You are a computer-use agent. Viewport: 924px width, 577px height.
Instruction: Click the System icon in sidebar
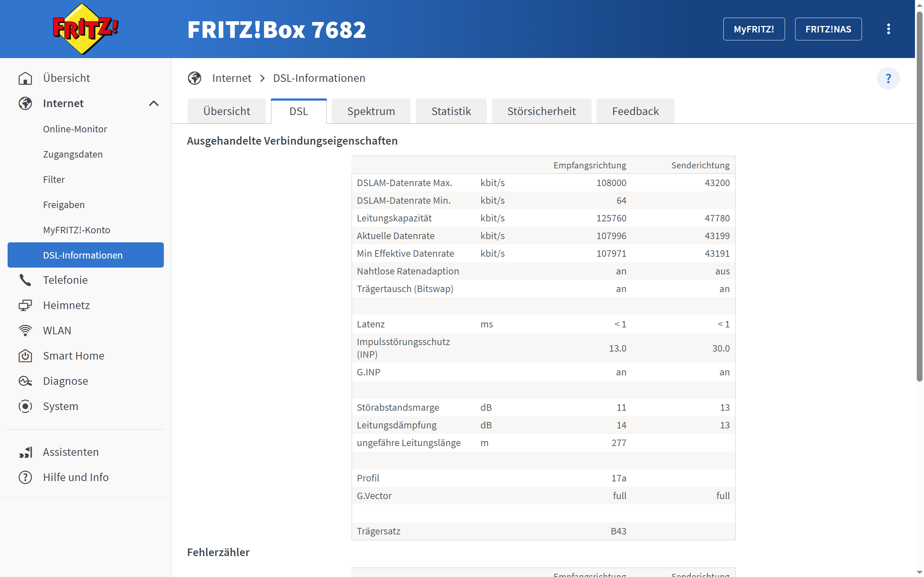(x=25, y=406)
